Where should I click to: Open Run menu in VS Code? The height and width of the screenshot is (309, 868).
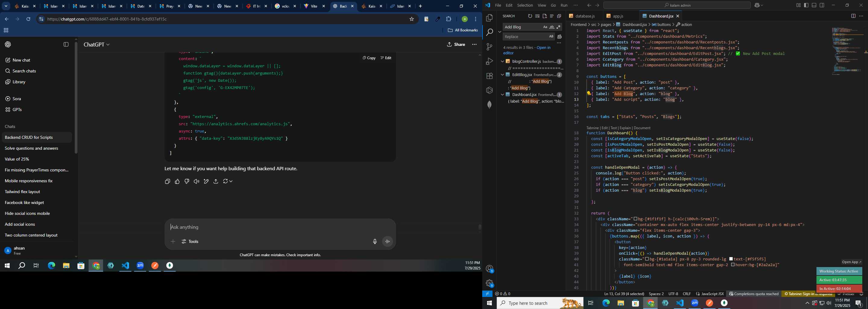point(564,5)
